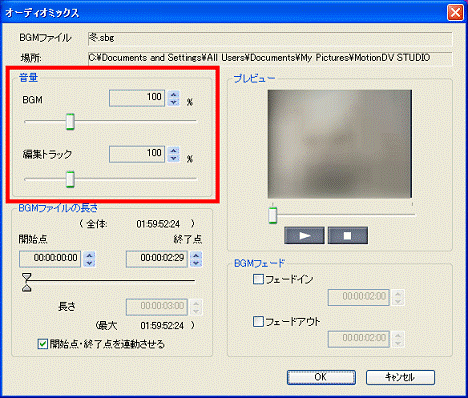The height and width of the screenshot is (398, 468).
Task: Enable the フェードアウト checkbox
Action: [x=258, y=321]
